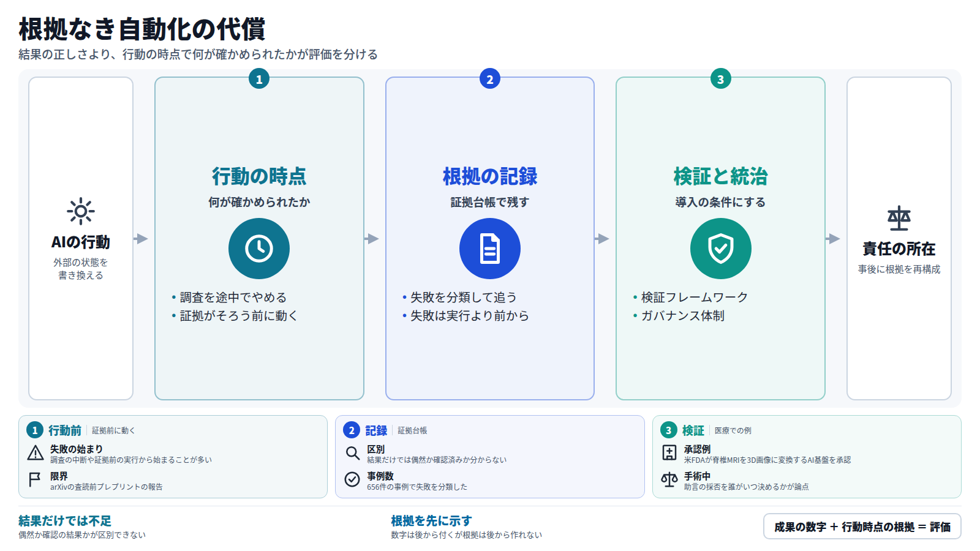
Task: Click the subtitle 導入の条件にする
Action: (721, 202)
